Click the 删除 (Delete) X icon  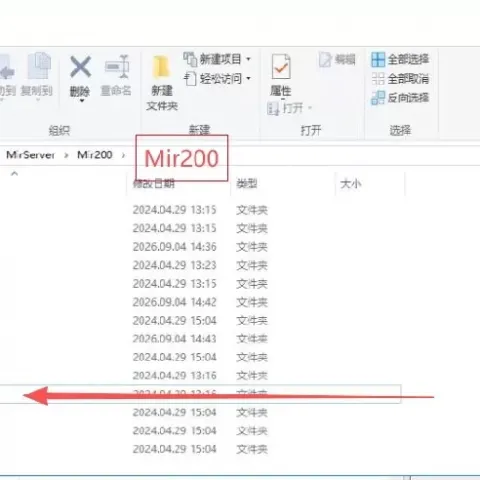coord(80,67)
